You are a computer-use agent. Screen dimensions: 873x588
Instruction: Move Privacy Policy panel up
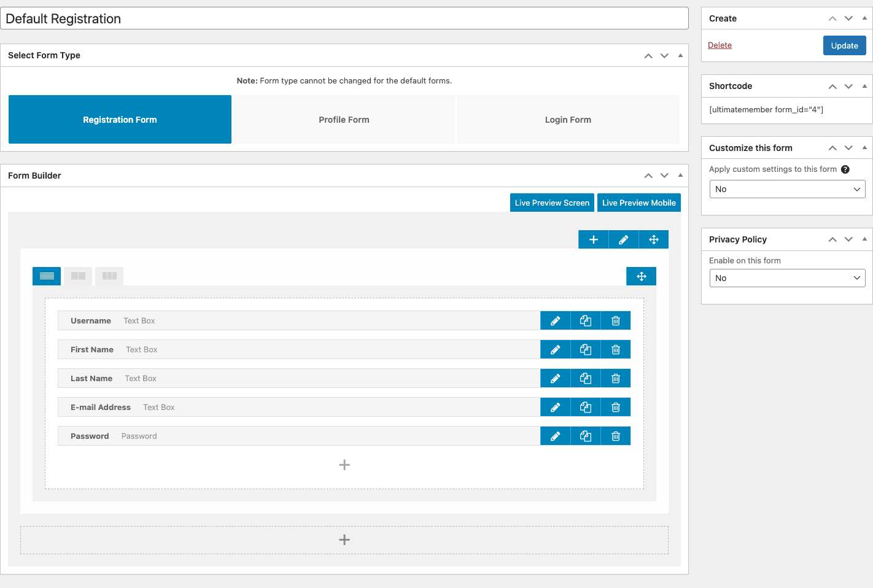(x=832, y=239)
